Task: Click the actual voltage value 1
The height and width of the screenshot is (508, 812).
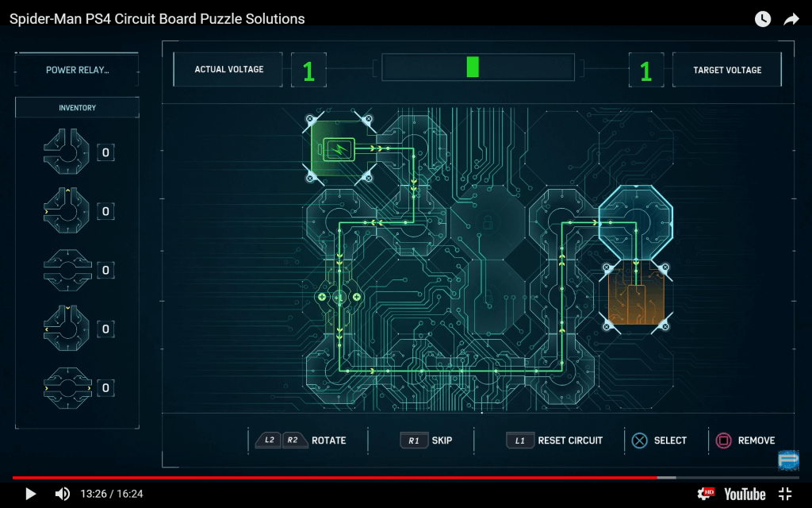Action: pos(308,71)
